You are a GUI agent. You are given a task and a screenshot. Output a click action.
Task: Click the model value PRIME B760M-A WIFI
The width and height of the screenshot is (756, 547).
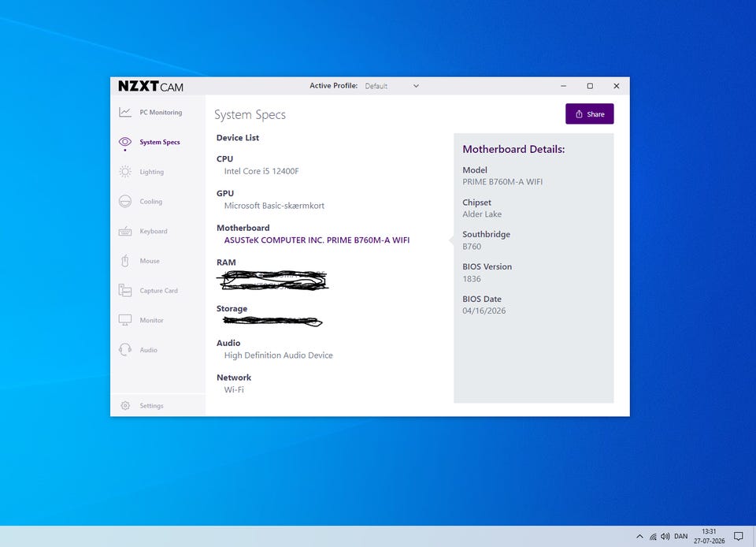coord(502,182)
